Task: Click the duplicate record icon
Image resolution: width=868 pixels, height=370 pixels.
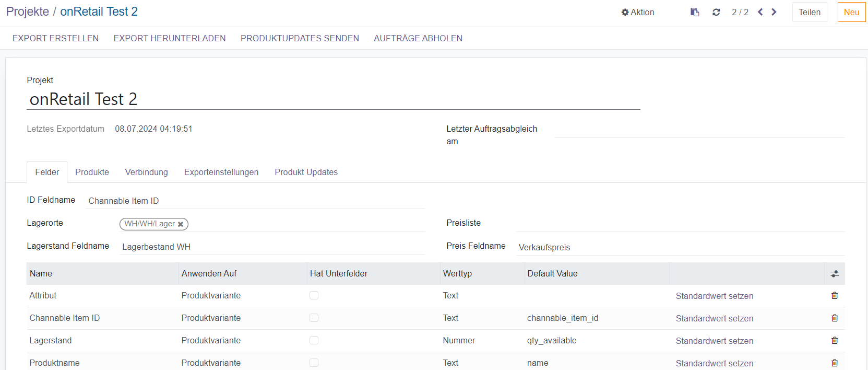Action: tap(695, 12)
